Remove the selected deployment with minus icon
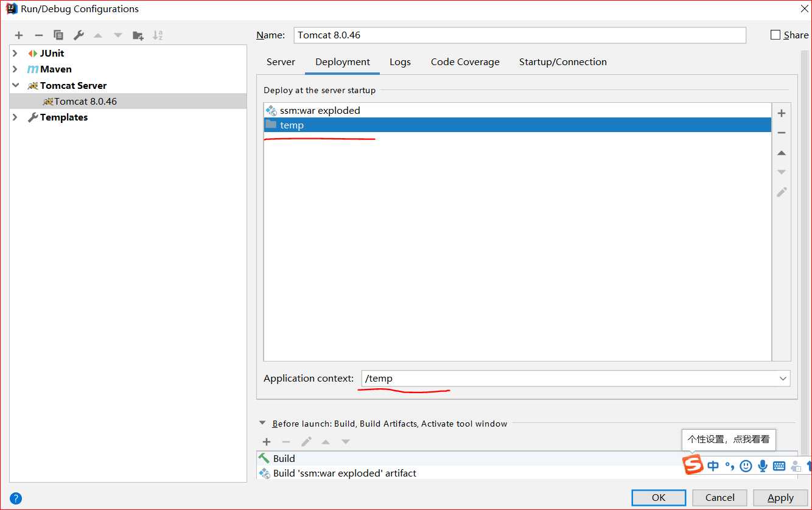This screenshot has width=812, height=510. click(x=782, y=133)
